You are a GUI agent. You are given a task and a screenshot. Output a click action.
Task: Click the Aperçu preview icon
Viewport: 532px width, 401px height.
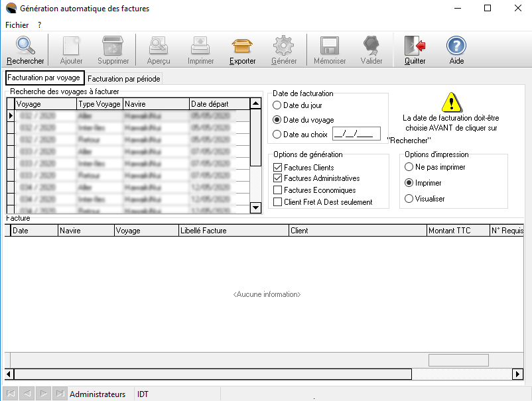[x=159, y=46]
